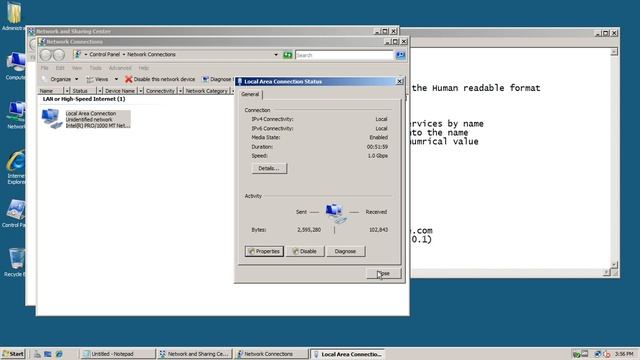
Task: Click the Local Area Connection taskbar item
Action: (348, 354)
